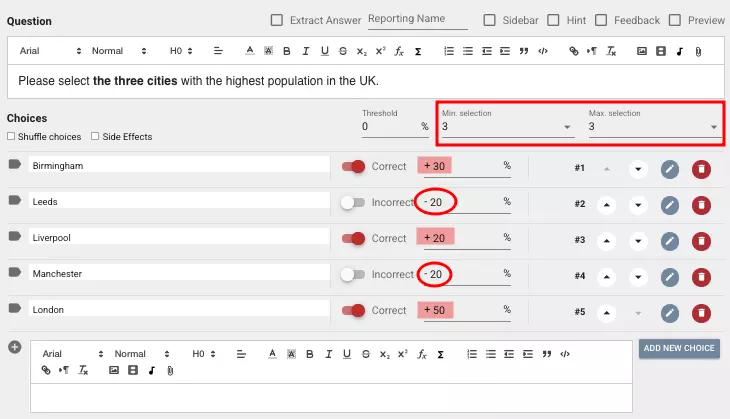Edit the Leeds choice
The image size is (730, 419).
click(x=669, y=205)
